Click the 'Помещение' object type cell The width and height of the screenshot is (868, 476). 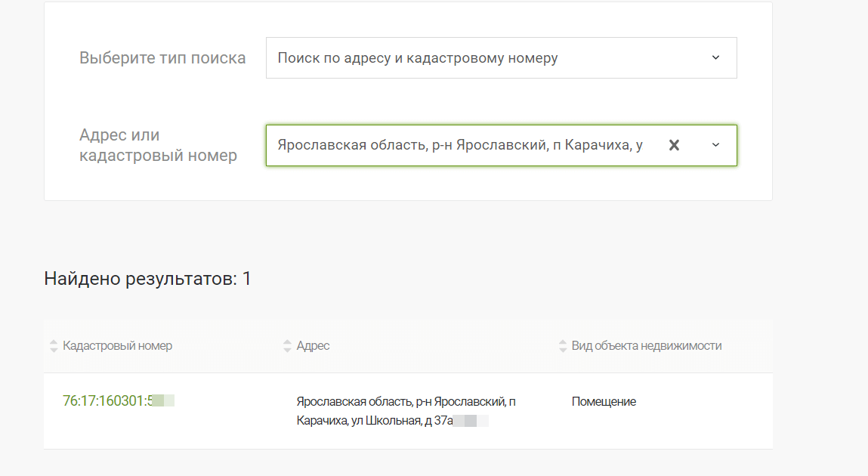(x=604, y=402)
